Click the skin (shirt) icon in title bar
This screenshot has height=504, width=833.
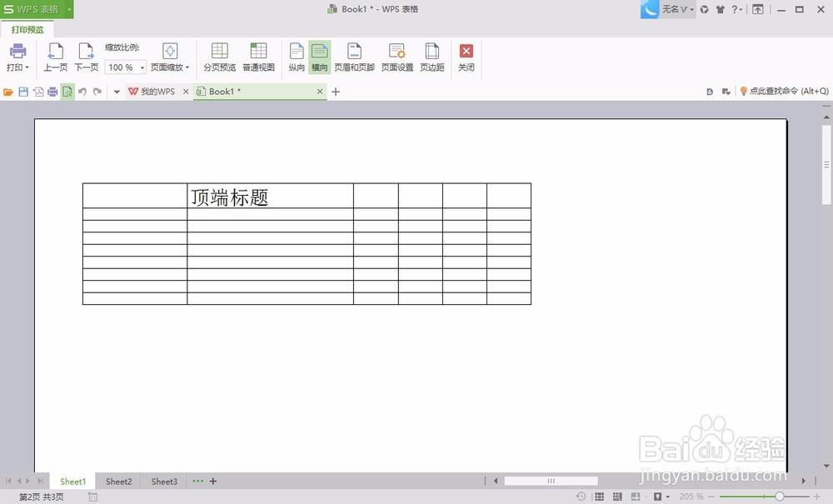point(721,9)
